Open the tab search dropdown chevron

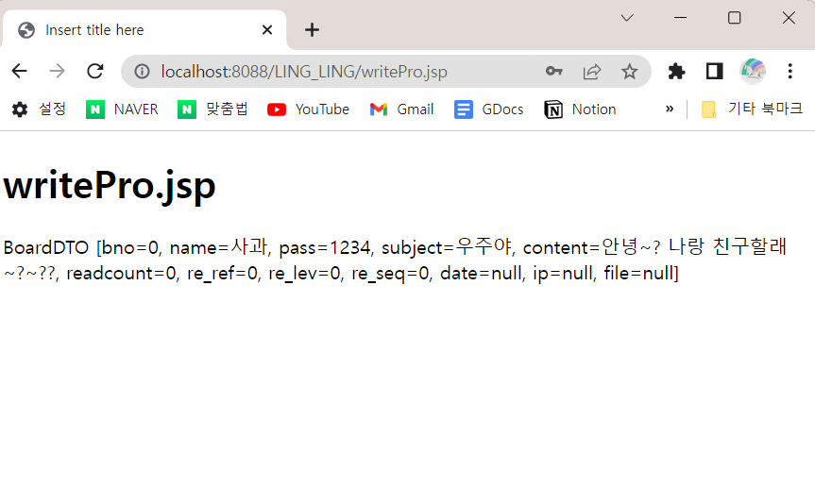coord(627,18)
